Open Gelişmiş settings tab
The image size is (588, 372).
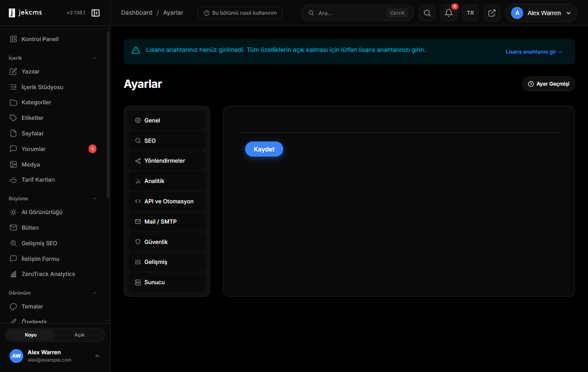click(167, 262)
